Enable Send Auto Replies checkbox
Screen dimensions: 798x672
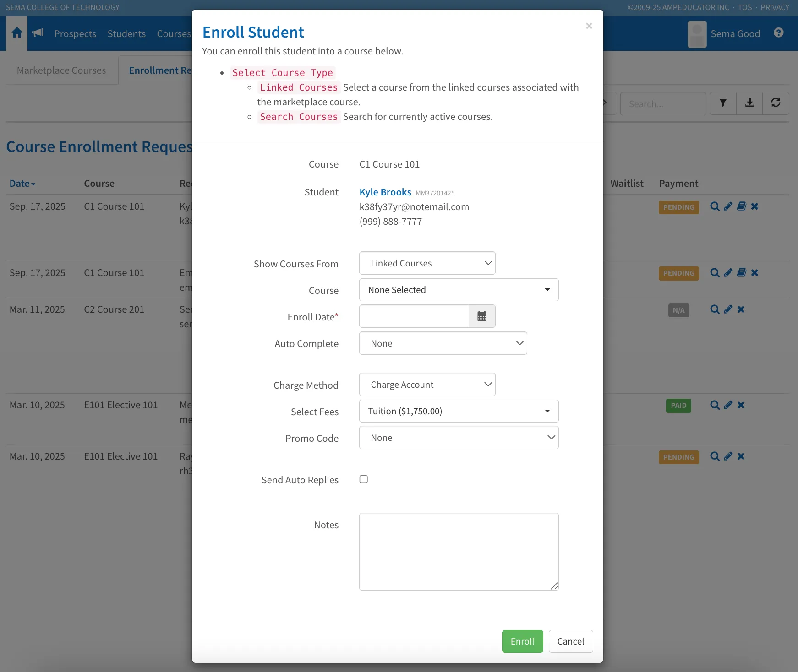point(364,479)
